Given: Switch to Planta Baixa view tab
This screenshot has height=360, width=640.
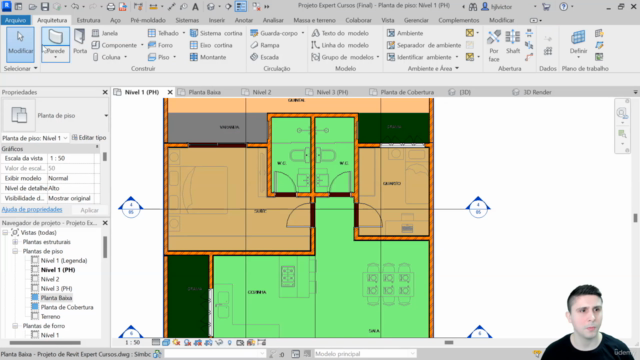Looking at the screenshot, I should (x=204, y=92).
